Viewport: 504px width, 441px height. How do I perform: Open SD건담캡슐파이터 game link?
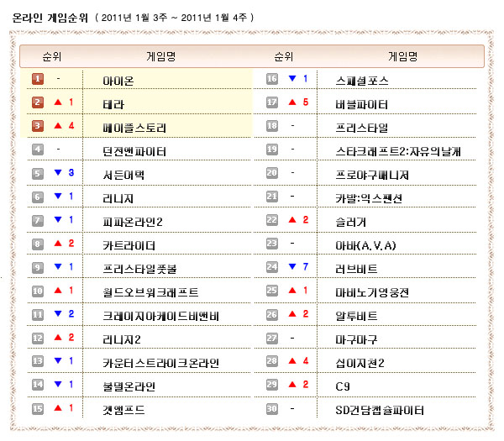point(380,410)
